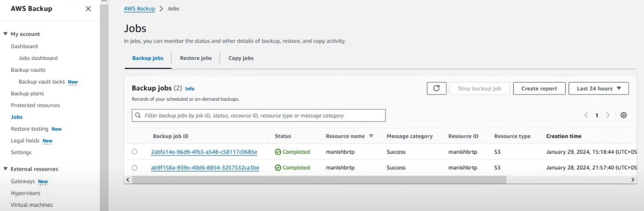The height and width of the screenshot is (211, 644).
Task: Click Completed status icon for job ab9f158a
Action: (x=278, y=168)
